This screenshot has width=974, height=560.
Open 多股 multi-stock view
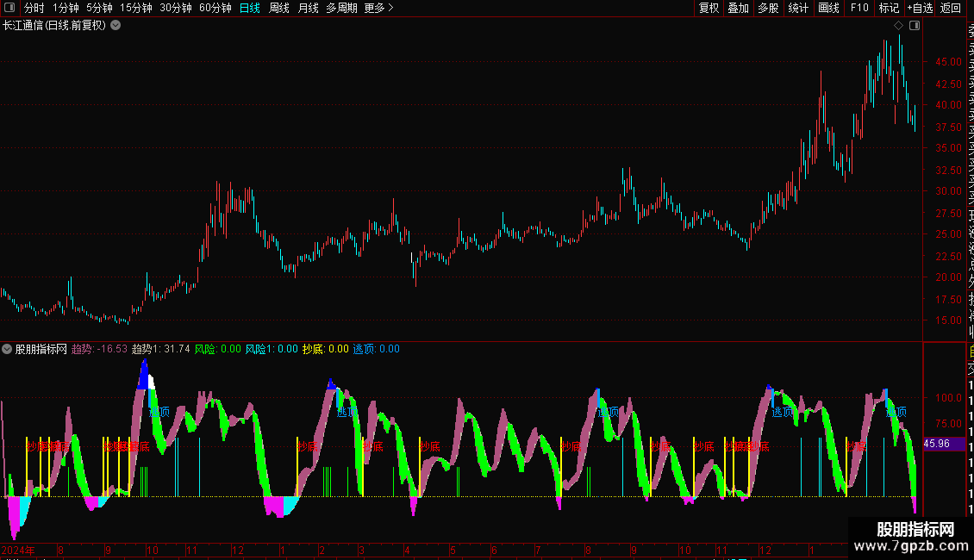pos(768,8)
